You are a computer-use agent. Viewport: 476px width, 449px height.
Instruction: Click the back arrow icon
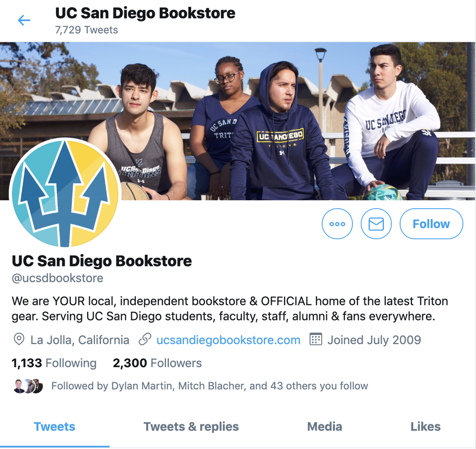point(24,20)
